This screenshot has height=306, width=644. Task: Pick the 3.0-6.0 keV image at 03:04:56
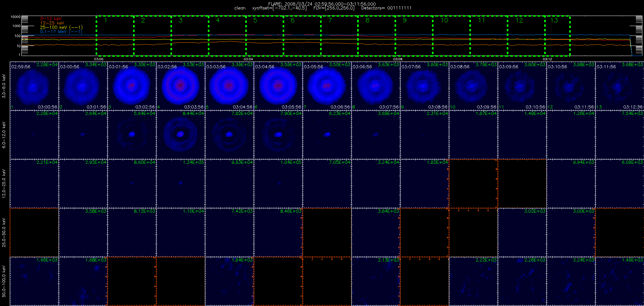278,86
